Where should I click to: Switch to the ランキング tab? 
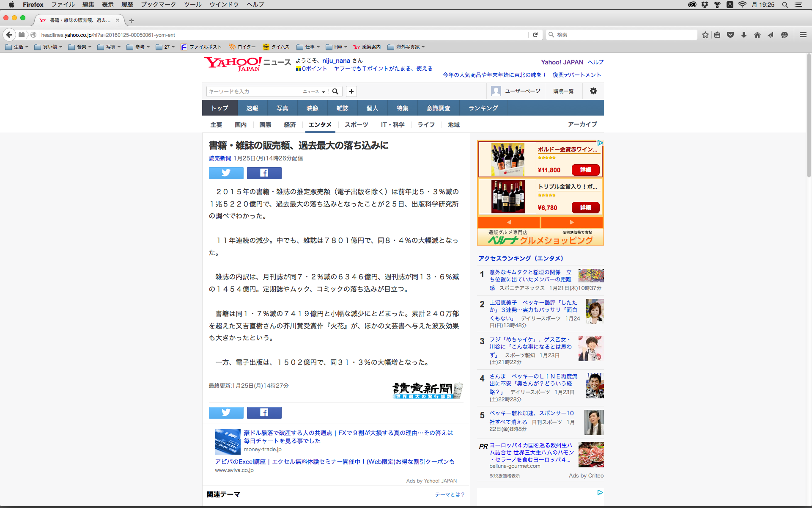coord(483,108)
